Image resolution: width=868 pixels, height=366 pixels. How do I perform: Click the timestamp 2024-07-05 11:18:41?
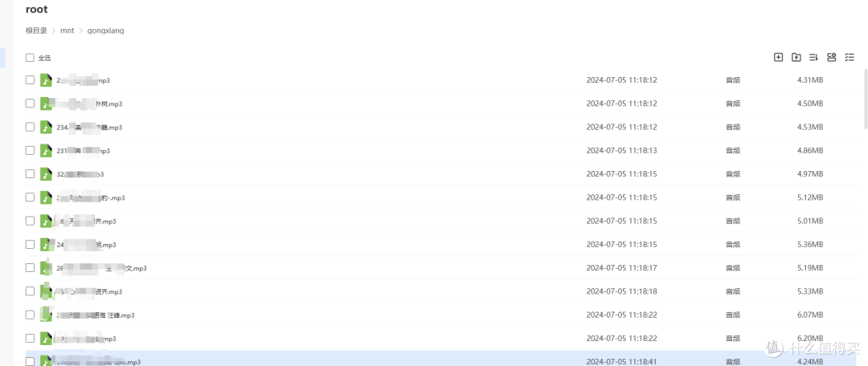621,361
